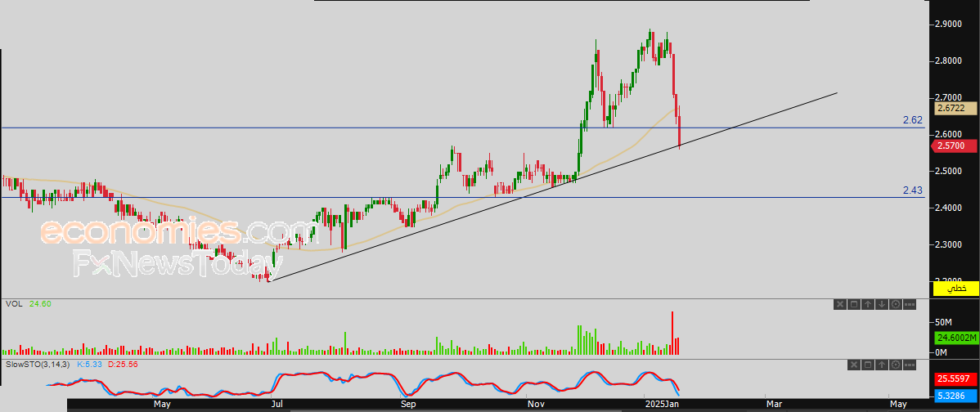Click the 2.62 horizontal level label

(912, 120)
